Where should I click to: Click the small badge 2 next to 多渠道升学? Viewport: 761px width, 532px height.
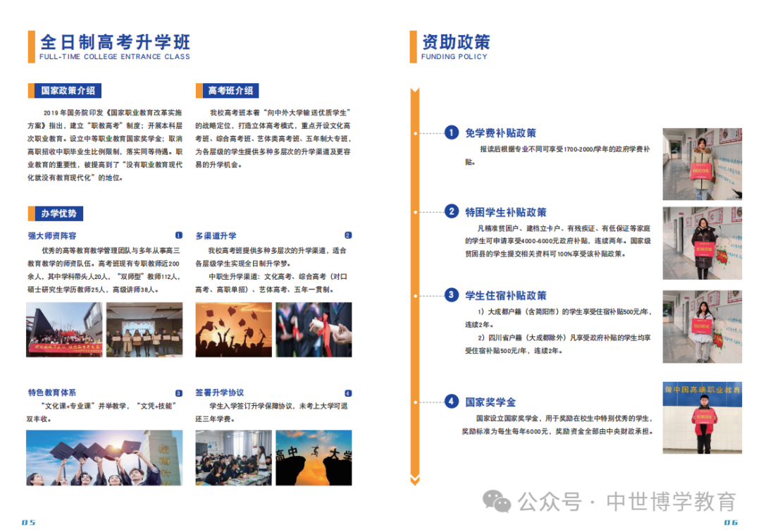click(x=348, y=235)
